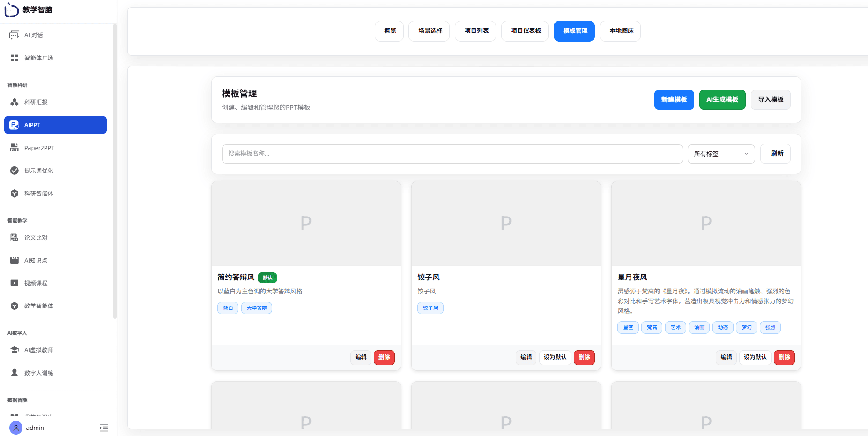
Task: Edit the 饺子风 template
Action: click(526, 358)
